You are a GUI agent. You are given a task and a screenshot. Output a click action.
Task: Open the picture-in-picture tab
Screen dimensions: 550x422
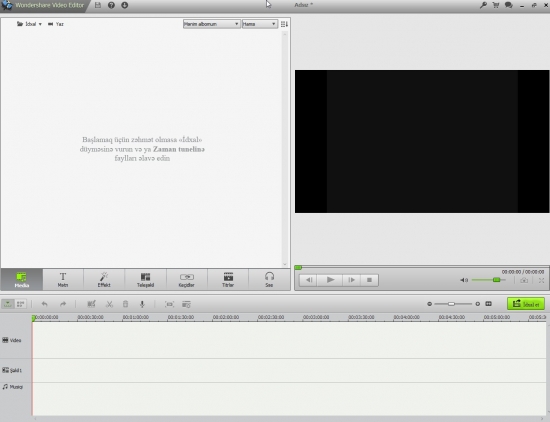tap(145, 280)
